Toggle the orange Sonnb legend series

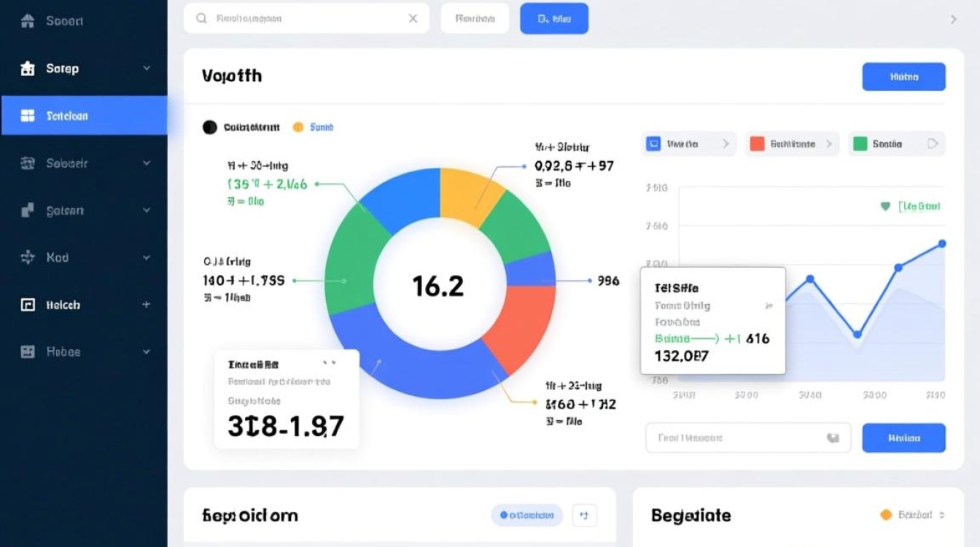(x=297, y=127)
